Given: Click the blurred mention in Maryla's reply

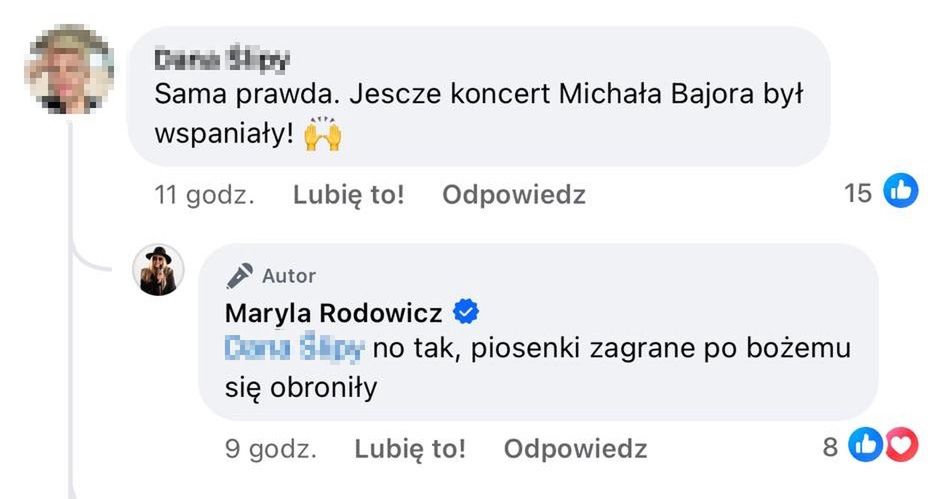Looking at the screenshot, I should click(296, 349).
